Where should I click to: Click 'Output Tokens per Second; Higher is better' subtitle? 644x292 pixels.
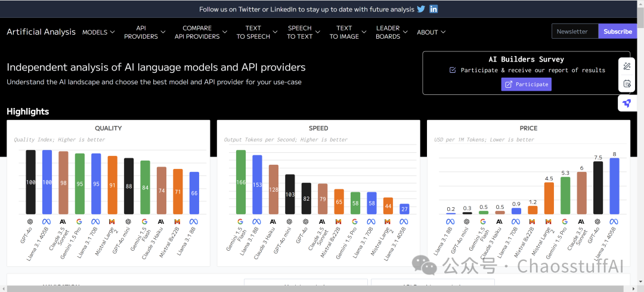tap(286, 140)
